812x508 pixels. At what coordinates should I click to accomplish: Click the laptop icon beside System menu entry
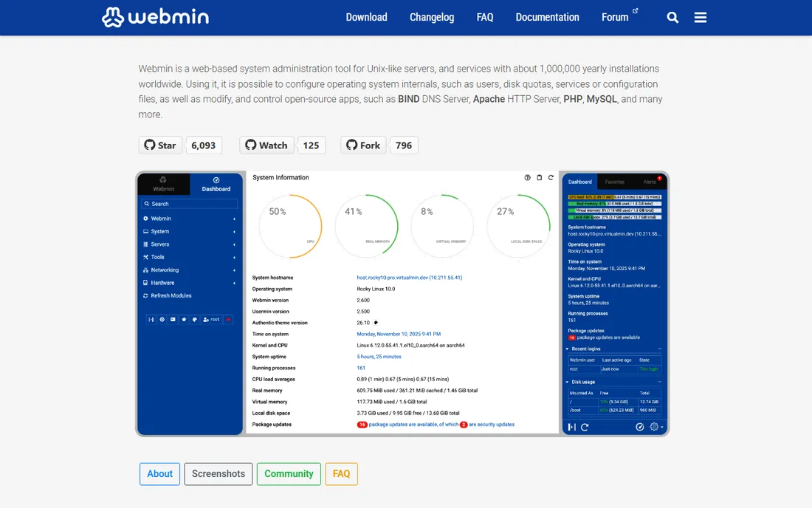coord(145,231)
